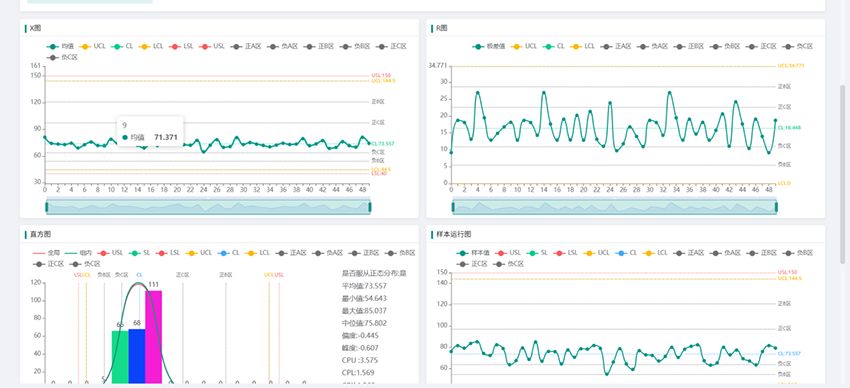The image size is (850, 388).
Task: Toggle 负C区 in the 样本运行图 legend
Action: click(x=509, y=264)
